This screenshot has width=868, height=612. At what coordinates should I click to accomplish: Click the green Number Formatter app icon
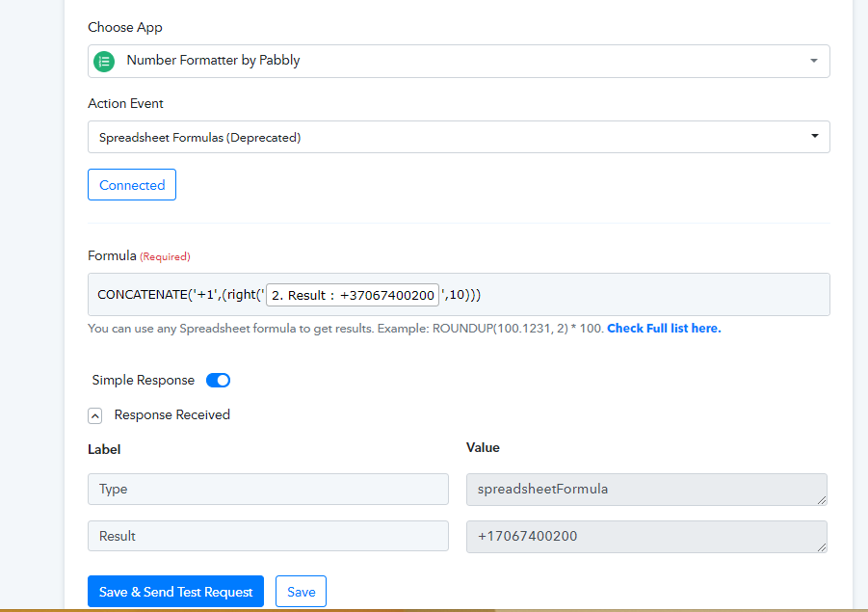click(104, 62)
